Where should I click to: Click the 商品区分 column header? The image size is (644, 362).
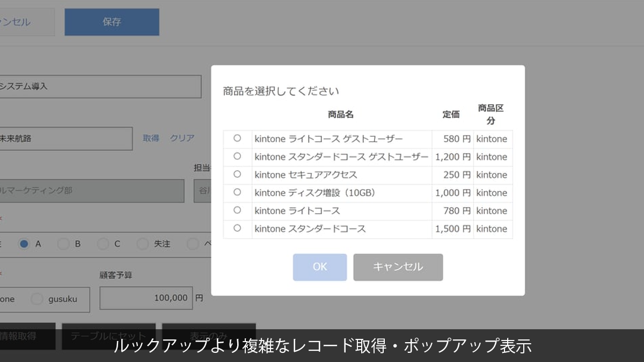click(491, 114)
